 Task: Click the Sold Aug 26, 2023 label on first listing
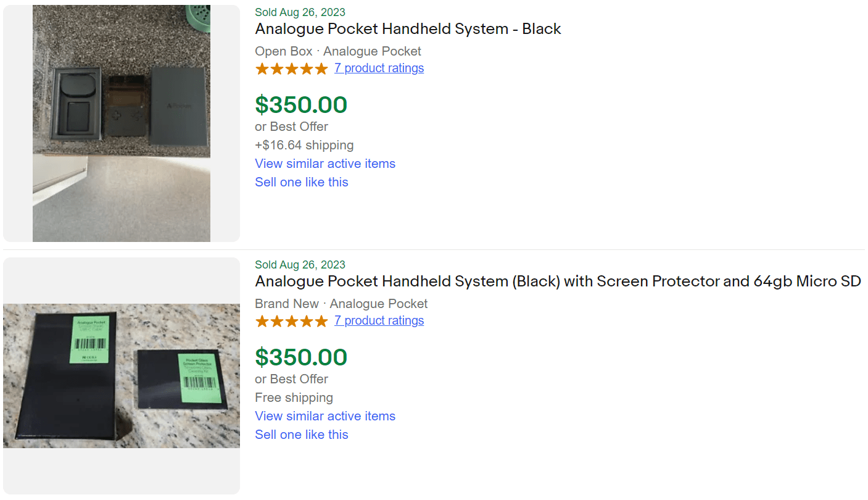click(x=300, y=12)
